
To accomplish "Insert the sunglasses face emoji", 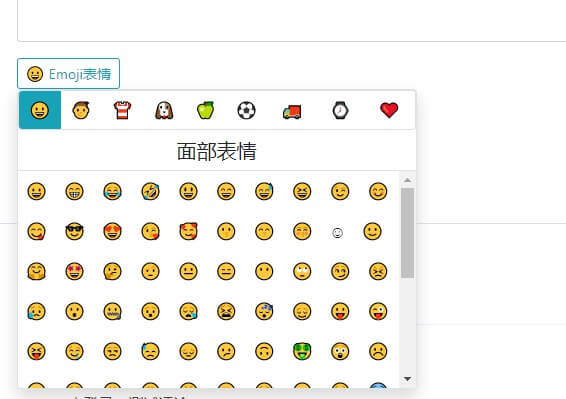I will (x=74, y=231).
